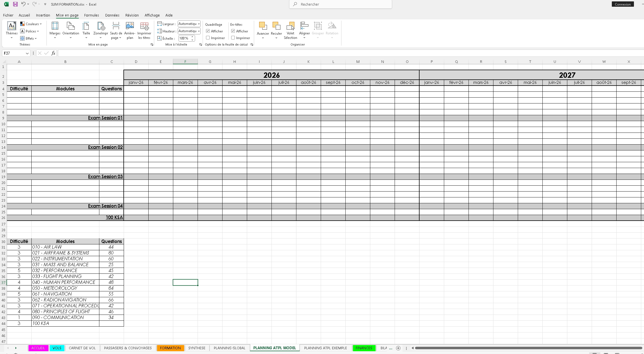
Task: Switch to the Formules ribbon tab
Action: (x=92, y=15)
